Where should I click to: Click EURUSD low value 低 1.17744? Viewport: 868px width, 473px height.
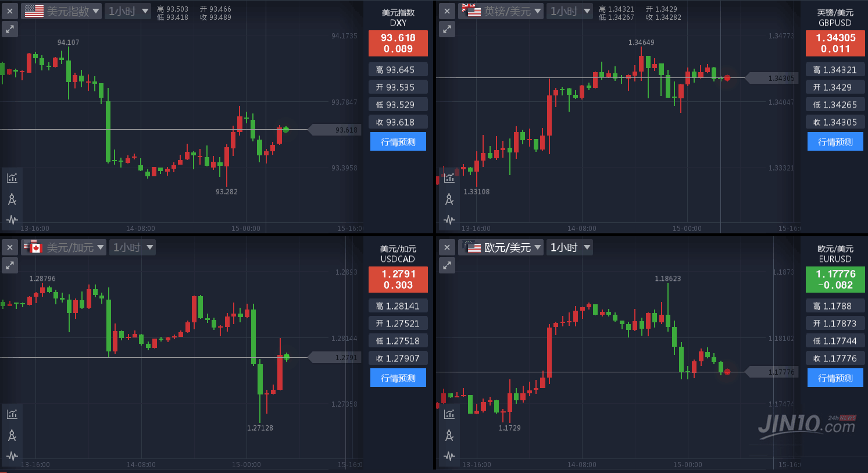(x=835, y=341)
